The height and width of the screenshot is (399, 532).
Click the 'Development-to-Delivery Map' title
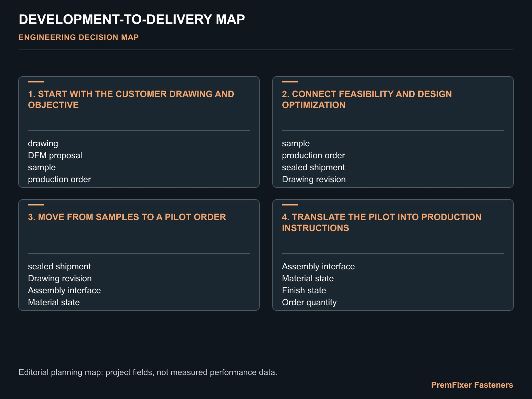pos(132,20)
